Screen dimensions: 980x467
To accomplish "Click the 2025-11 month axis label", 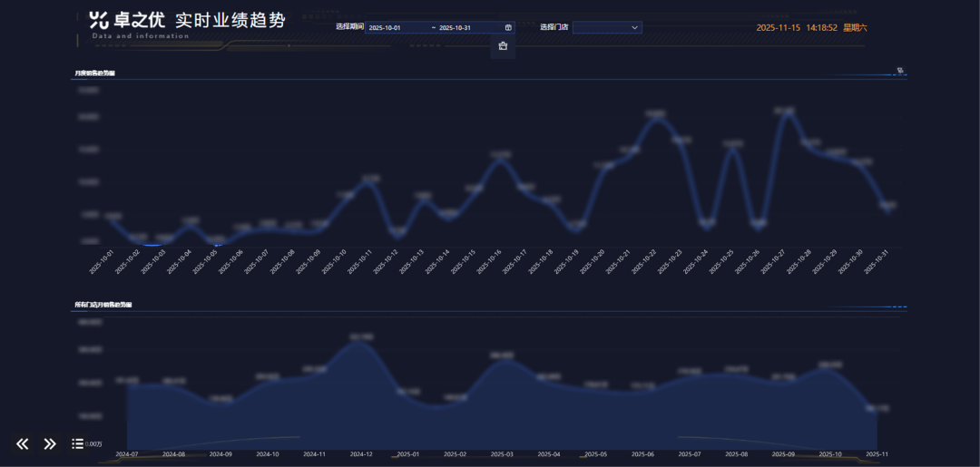I will pos(877,453).
